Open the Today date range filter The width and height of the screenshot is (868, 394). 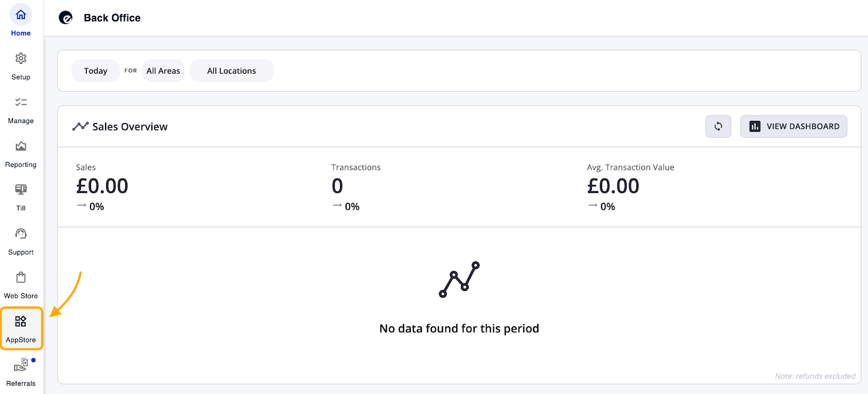tap(95, 71)
